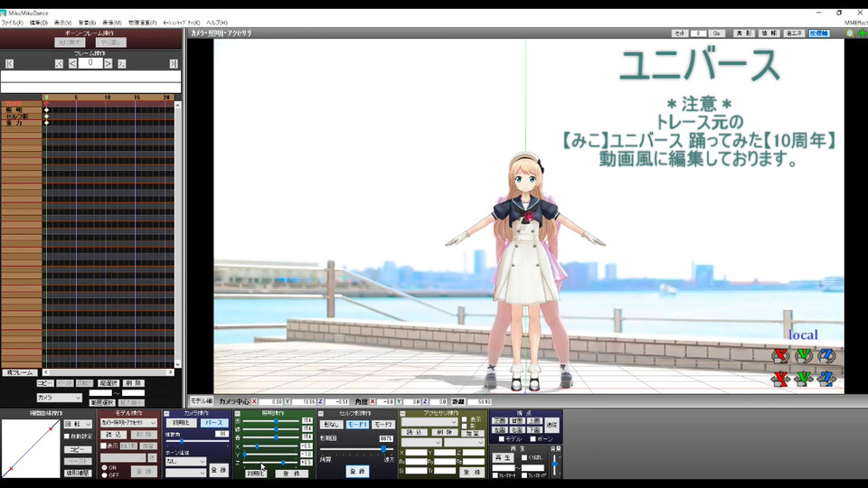Enable くり返し repeat playback checkbox
868x488 pixels.
pyautogui.click(x=524, y=457)
